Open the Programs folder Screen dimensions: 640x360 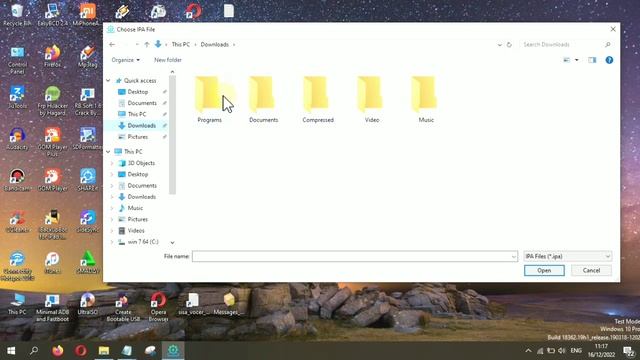pyautogui.click(x=209, y=99)
